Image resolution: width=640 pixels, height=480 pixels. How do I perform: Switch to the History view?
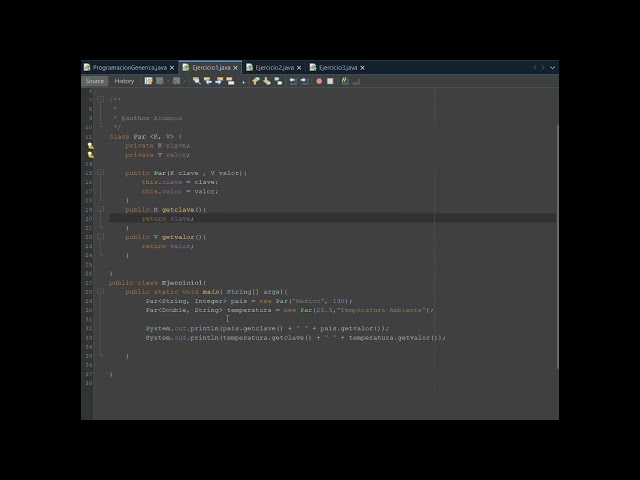[x=124, y=81]
